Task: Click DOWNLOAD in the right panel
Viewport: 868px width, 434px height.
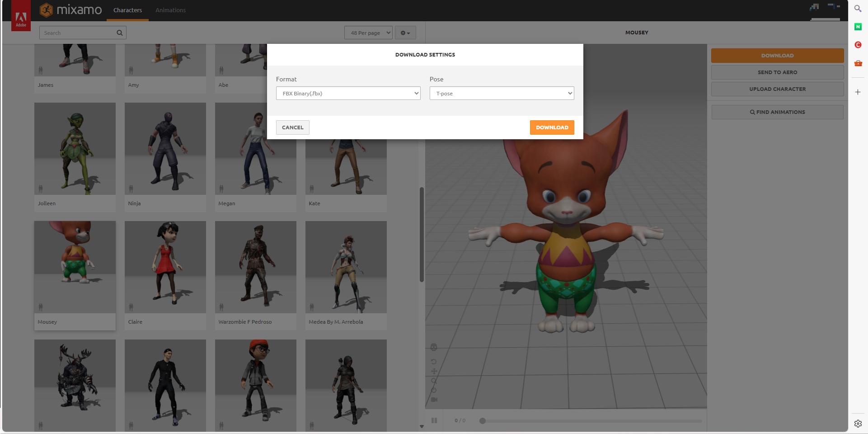Action: tap(777, 56)
